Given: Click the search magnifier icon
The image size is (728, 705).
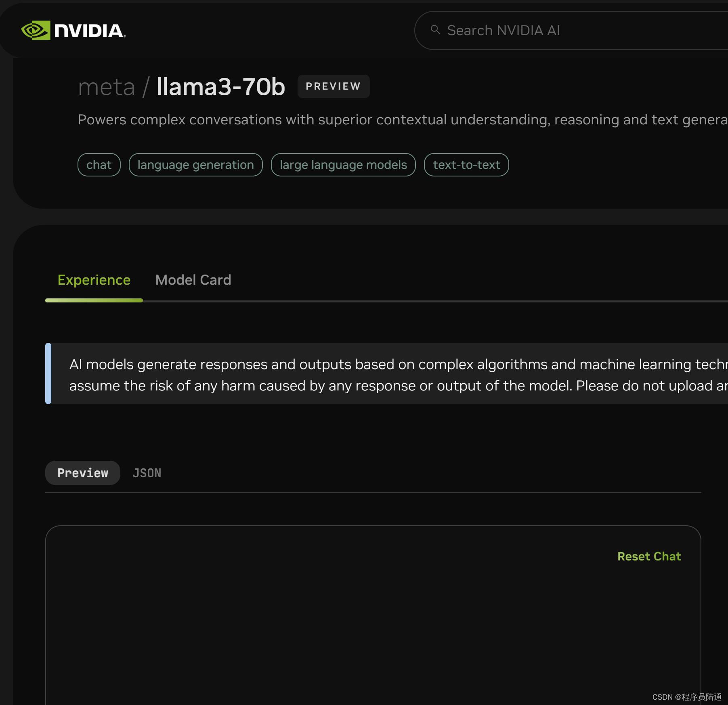Looking at the screenshot, I should click(x=435, y=30).
